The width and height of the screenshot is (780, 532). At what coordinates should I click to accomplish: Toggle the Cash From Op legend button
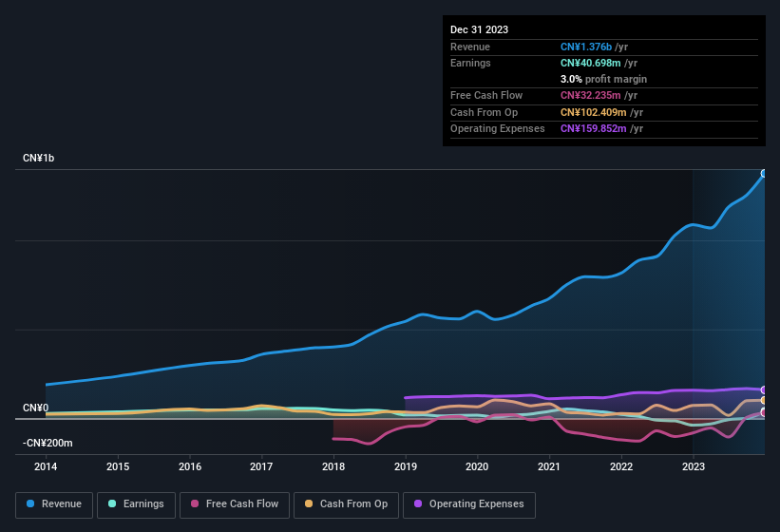[346, 504]
